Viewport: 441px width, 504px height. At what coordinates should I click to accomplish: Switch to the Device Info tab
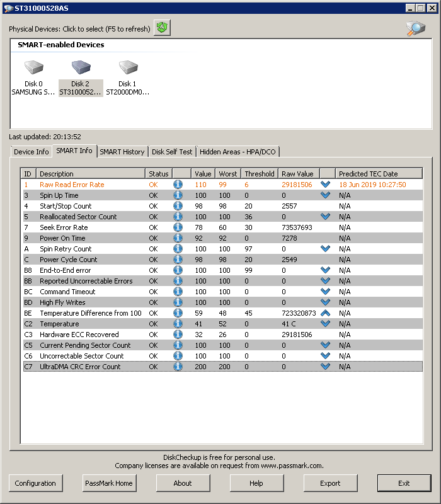click(x=31, y=152)
